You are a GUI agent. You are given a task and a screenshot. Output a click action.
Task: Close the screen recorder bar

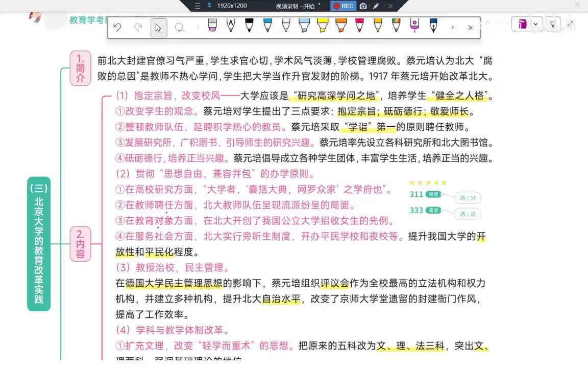coord(390,6)
